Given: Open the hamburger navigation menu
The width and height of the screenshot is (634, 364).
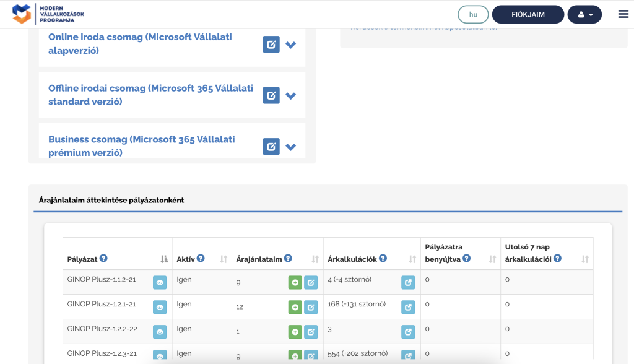Looking at the screenshot, I should [622, 13].
